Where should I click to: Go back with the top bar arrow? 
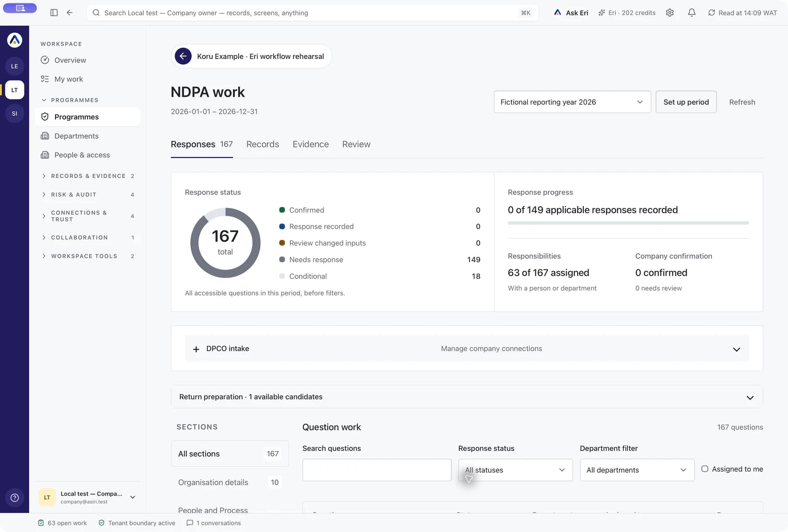coord(70,13)
